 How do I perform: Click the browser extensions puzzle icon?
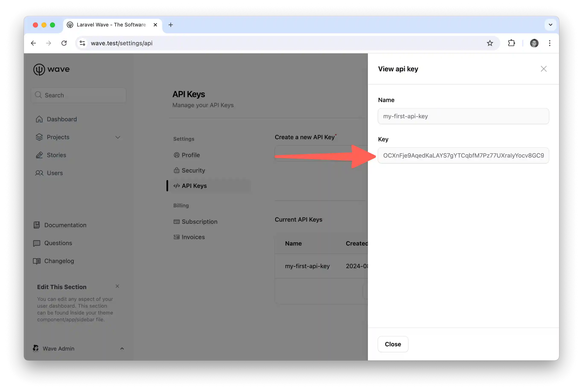(511, 43)
